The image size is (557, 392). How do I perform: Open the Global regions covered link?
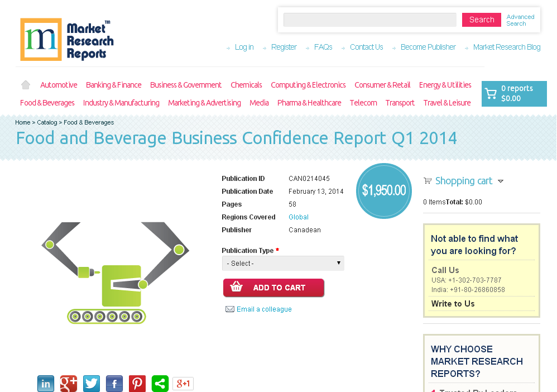click(298, 217)
